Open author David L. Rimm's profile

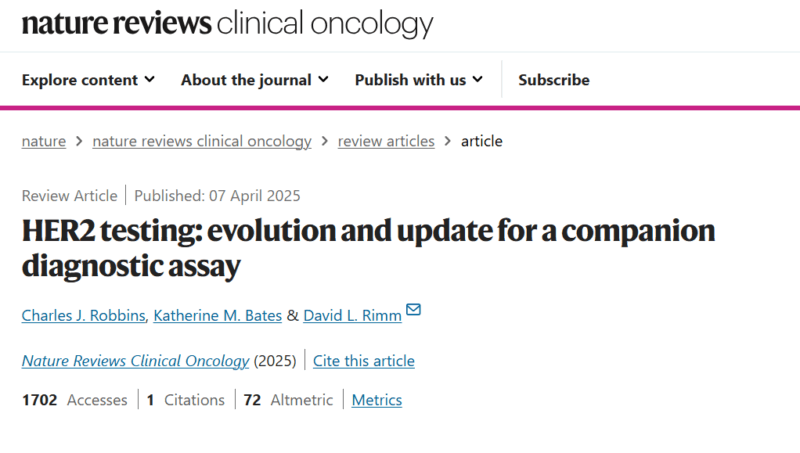coord(353,316)
